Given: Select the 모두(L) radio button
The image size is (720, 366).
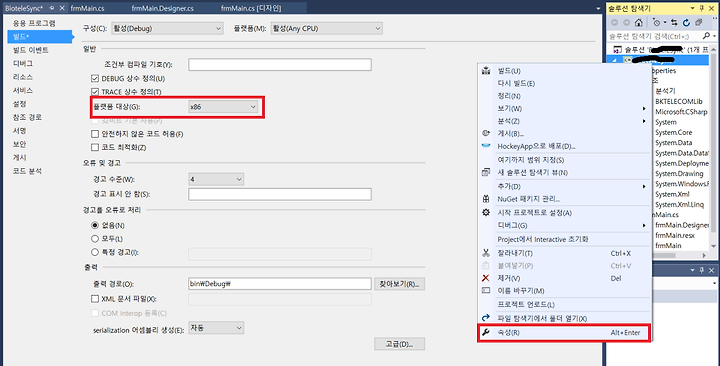Looking at the screenshot, I should click(x=95, y=239).
